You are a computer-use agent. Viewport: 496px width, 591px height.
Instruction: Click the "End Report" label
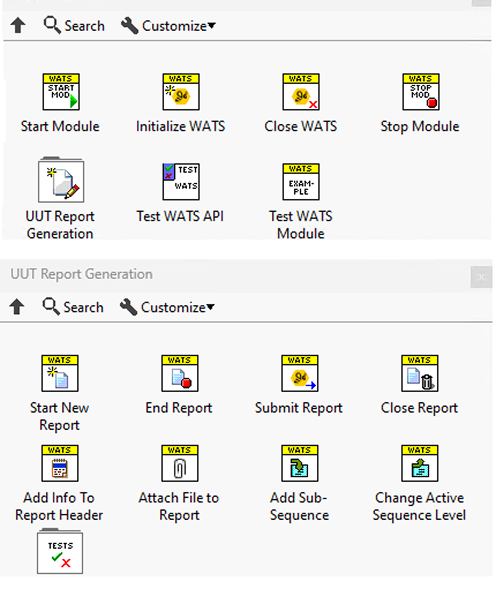(x=179, y=408)
